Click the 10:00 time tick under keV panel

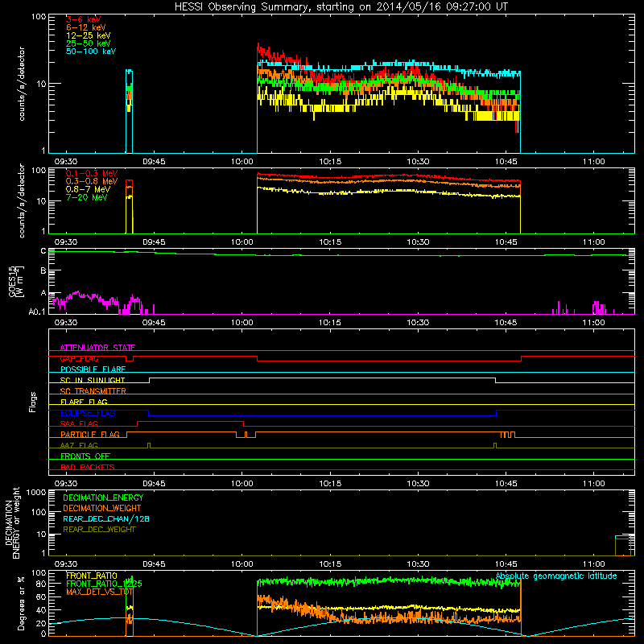(242, 162)
